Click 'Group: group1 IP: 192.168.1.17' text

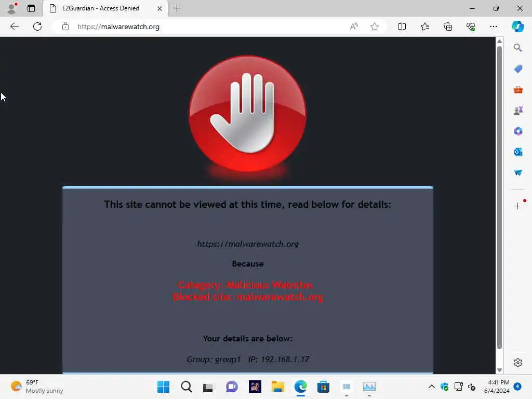[x=248, y=360]
